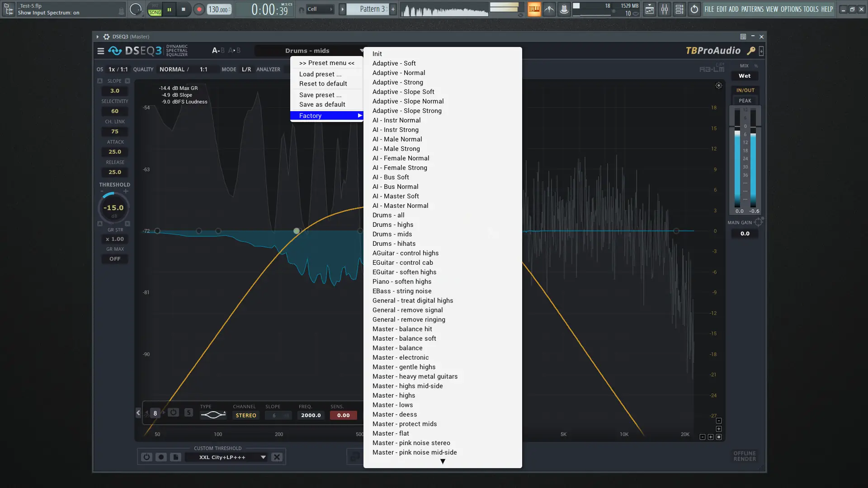Open the mixer window icon
The image size is (868, 488).
tap(664, 9)
